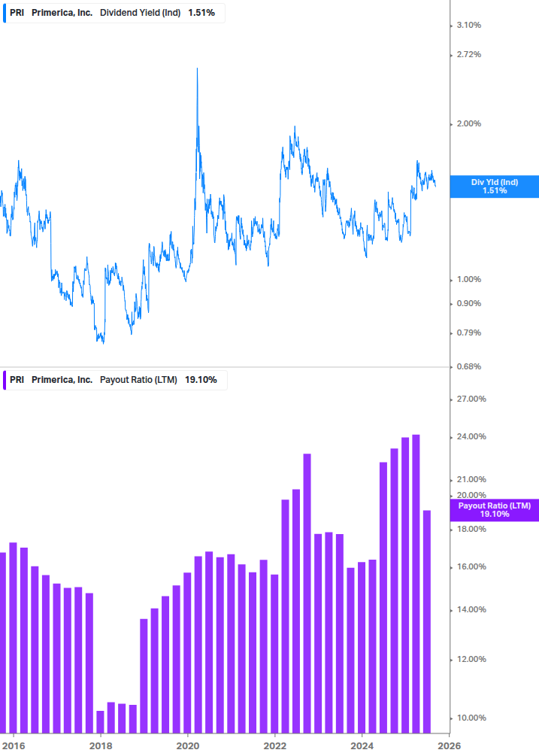Click the last payout ratio bar near 19%
Screen dimensions: 539x756
(x=427, y=621)
